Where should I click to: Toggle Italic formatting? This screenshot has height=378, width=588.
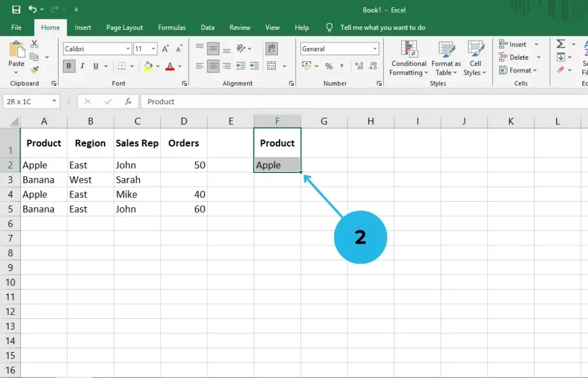(x=82, y=66)
